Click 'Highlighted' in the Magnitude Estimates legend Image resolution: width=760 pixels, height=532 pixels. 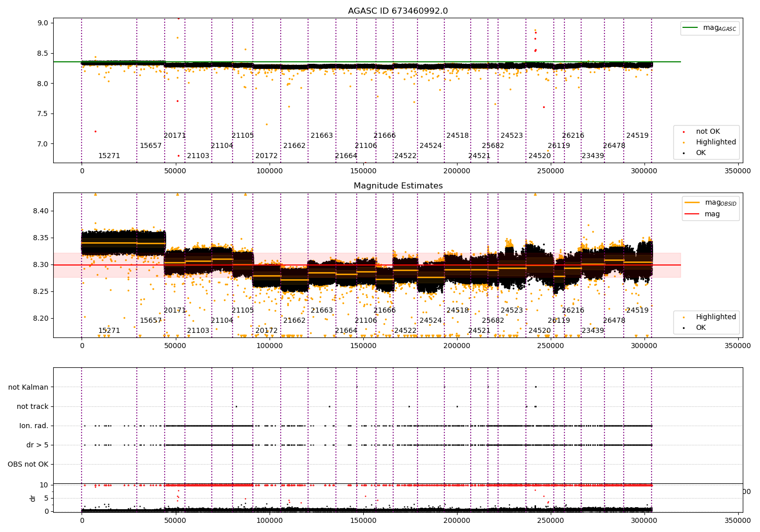point(716,317)
